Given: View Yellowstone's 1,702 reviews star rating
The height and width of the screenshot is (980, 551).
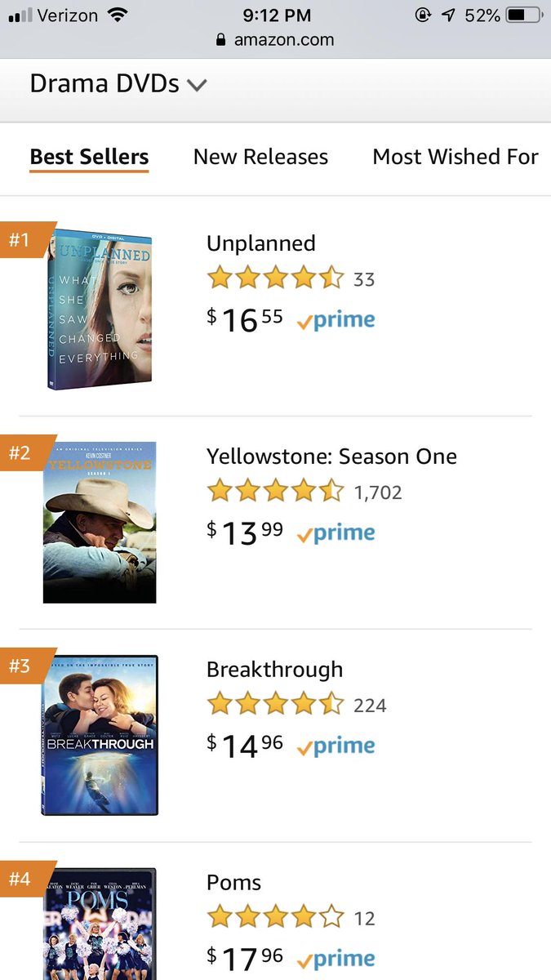Looking at the screenshot, I should pos(275,492).
